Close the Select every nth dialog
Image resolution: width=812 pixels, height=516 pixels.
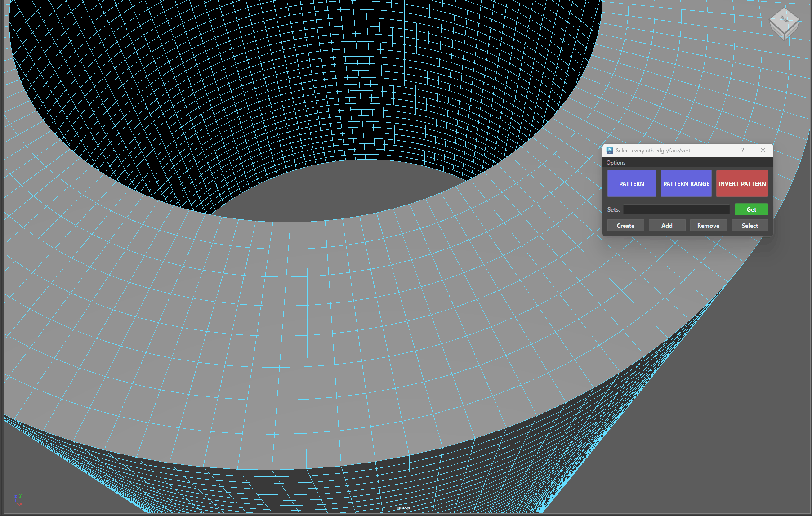(x=763, y=150)
